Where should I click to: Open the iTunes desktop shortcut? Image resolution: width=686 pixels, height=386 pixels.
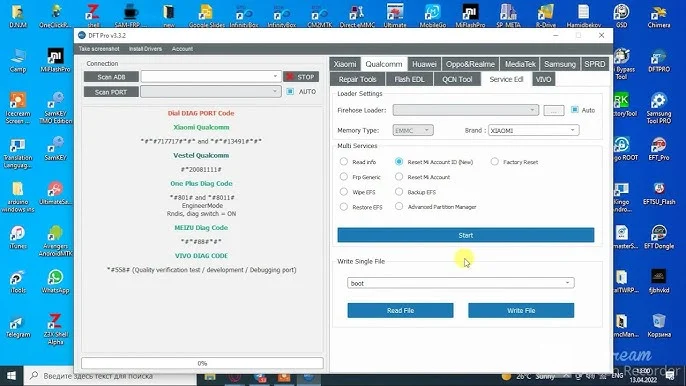coord(18,237)
